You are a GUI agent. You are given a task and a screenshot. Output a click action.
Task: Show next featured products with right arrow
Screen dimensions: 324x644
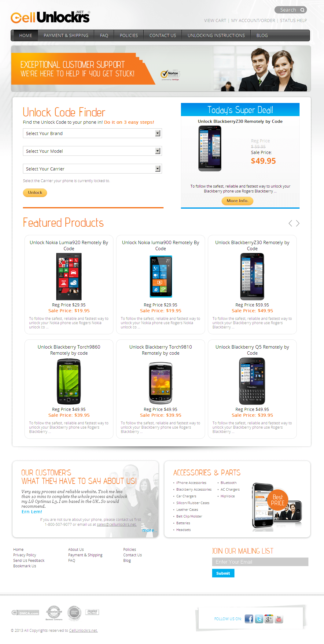click(x=298, y=223)
